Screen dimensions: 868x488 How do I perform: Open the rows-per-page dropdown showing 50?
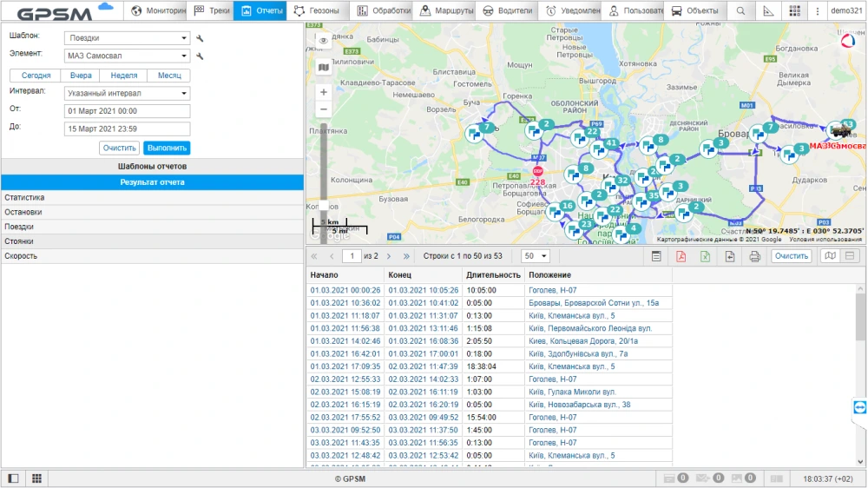click(534, 256)
